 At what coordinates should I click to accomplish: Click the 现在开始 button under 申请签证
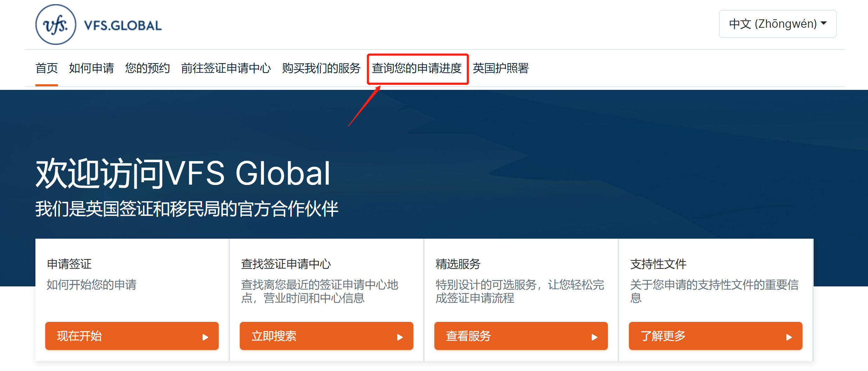[132, 336]
